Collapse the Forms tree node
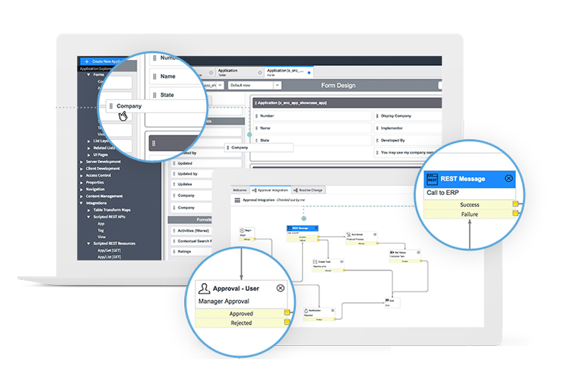 click(89, 75)
